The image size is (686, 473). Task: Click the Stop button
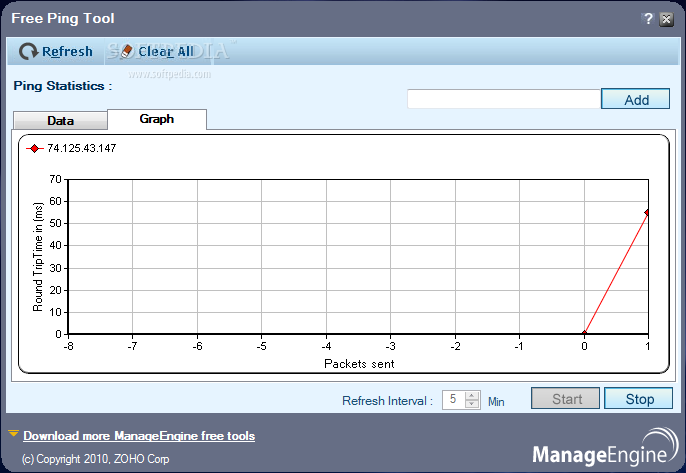[x=638, y=398]
